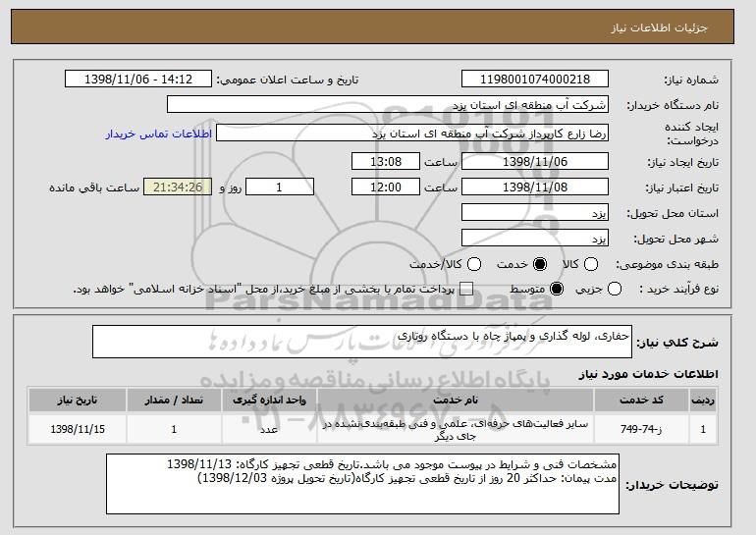Click the delivery province field یزد

pyautogui.click(x=535, y=213)
